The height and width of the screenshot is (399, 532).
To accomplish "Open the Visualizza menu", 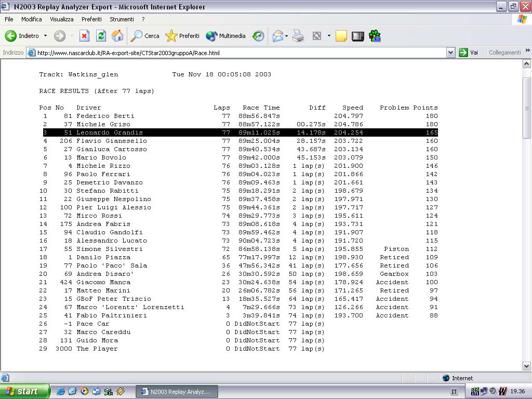I will coord(62,19).
